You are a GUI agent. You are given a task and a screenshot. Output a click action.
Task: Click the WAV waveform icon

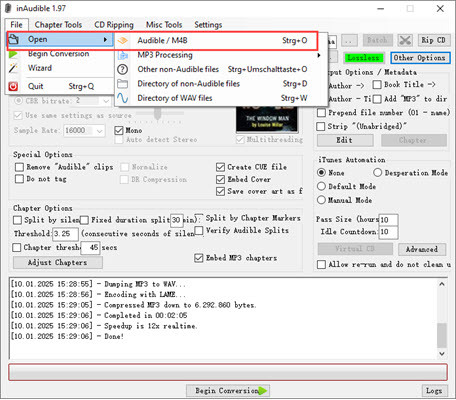123,98
